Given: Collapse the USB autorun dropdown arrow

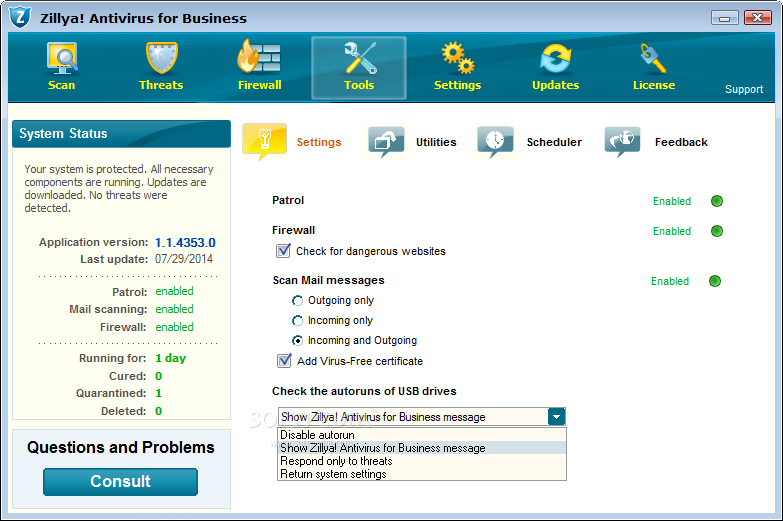Looking at the screenshot, I should coord(556,417).
